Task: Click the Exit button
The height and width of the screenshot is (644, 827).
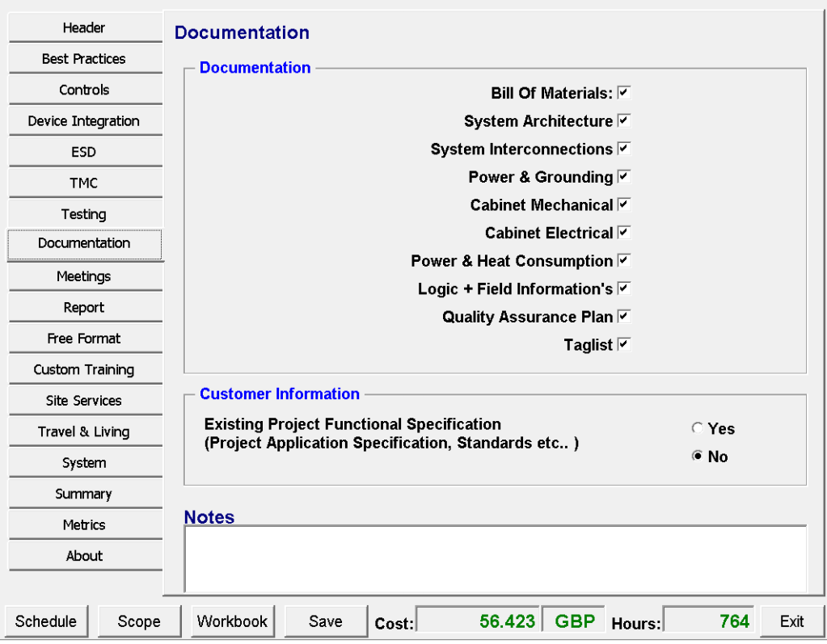Action: [x=791, y=621]
